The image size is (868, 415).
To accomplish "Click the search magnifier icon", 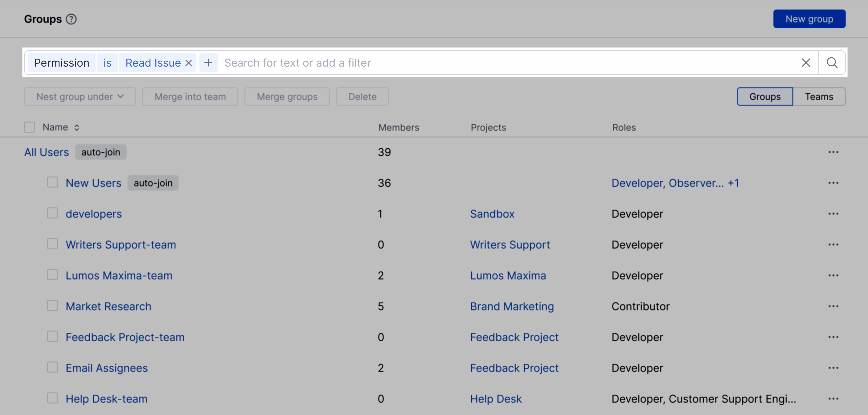I will click(x=832, y=62).
